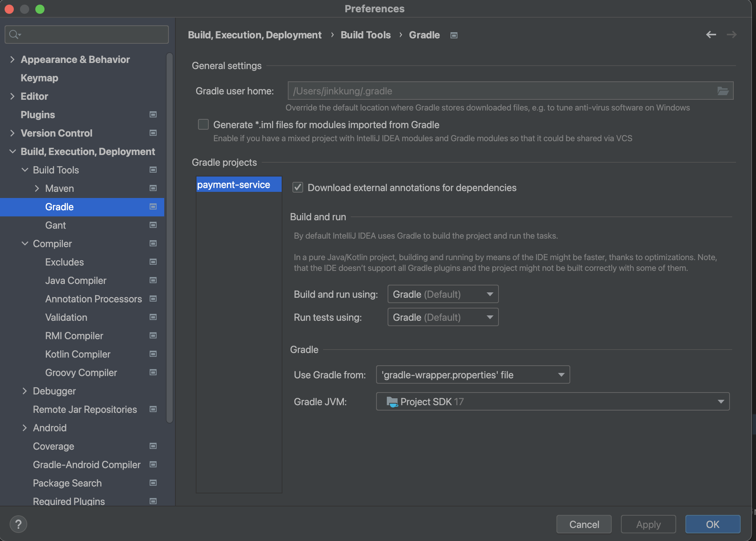Click the help question mark icon
756x541 pixels.
(x=18, y=524)
